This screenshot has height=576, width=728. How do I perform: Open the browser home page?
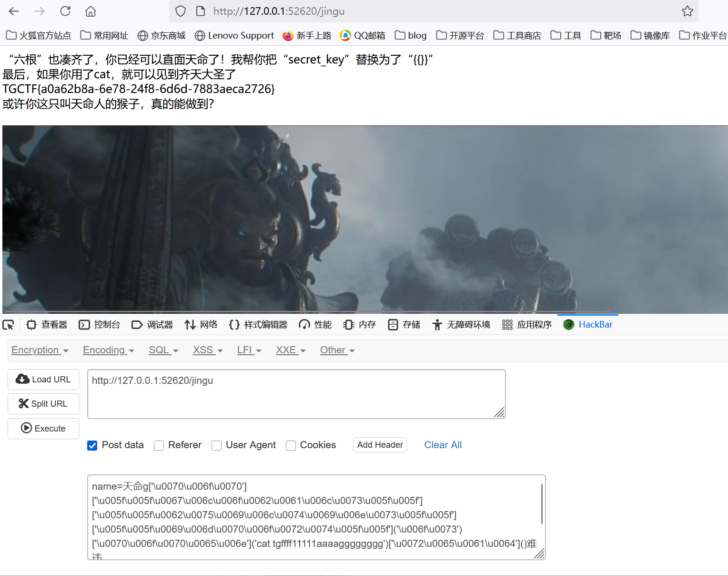(x=91, y=11)
